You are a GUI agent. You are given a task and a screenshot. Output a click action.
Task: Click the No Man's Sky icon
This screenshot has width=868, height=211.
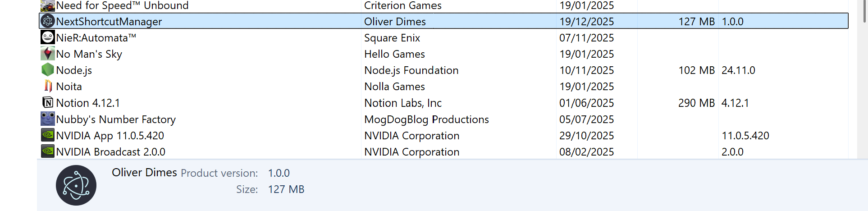click(48, 54)
